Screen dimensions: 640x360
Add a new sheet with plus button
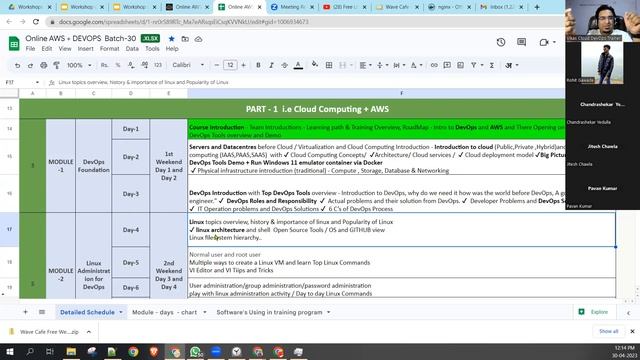tap(25, 312)
